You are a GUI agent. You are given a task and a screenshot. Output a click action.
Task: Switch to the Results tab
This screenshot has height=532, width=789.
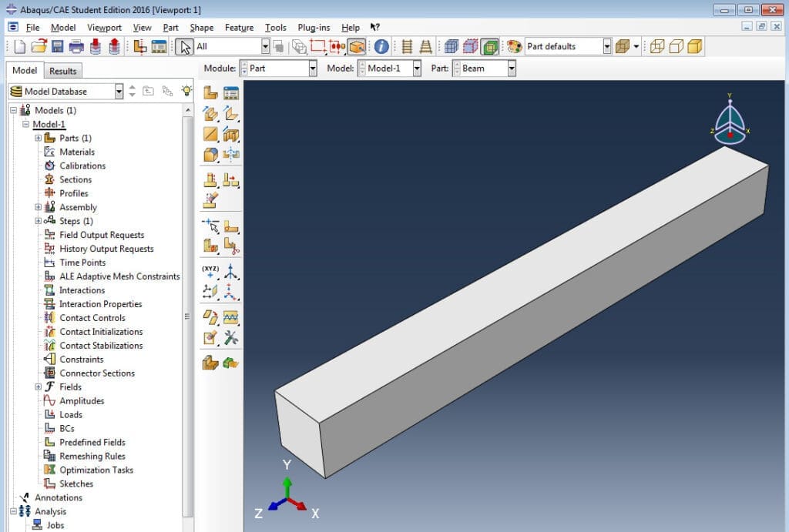tap(63, 71)
